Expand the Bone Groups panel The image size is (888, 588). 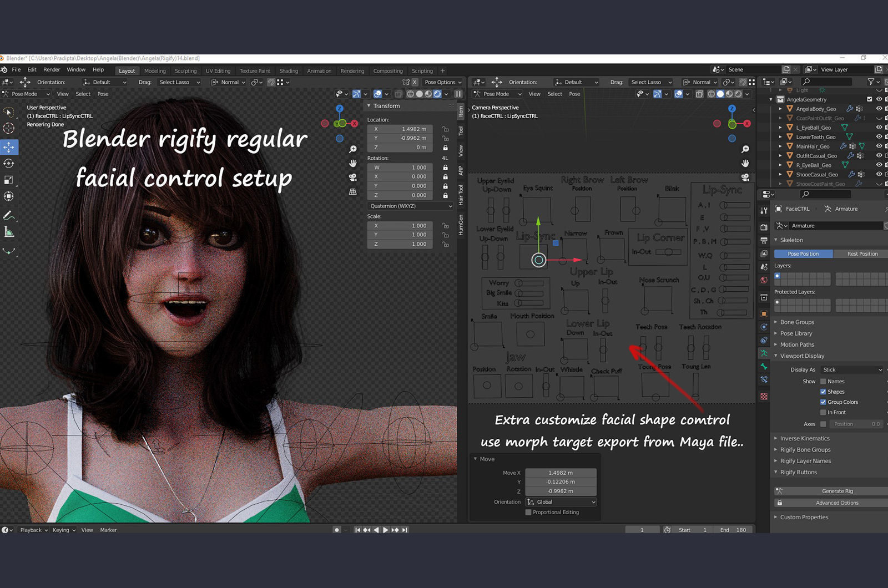(797, 322)
